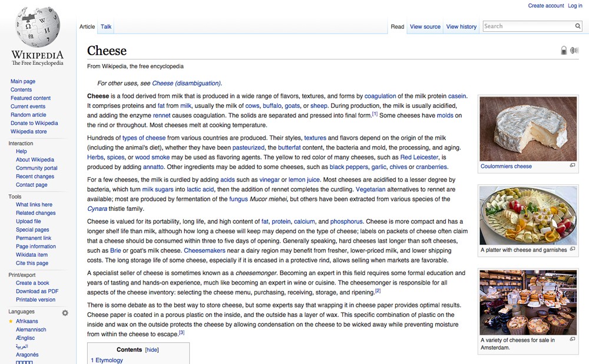This screenshot has width=589, height=364.
Task: Click Download as PDF link
Action: (37, 291)
